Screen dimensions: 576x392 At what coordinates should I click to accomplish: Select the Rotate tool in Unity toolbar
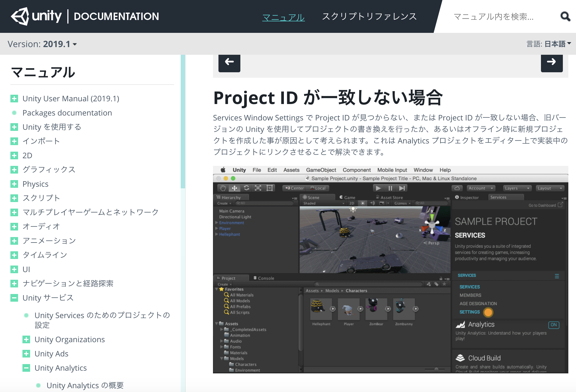pyautogui.click(x=246, y=188)
